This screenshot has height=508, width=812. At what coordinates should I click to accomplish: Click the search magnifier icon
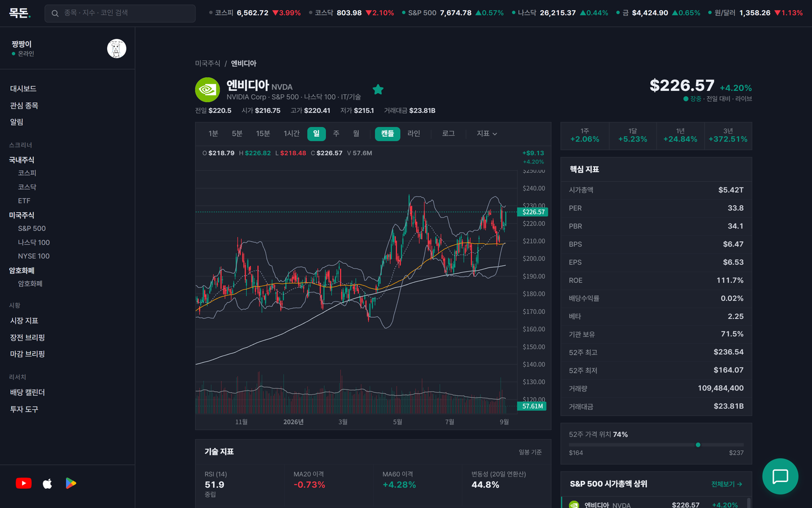point(55,13)
